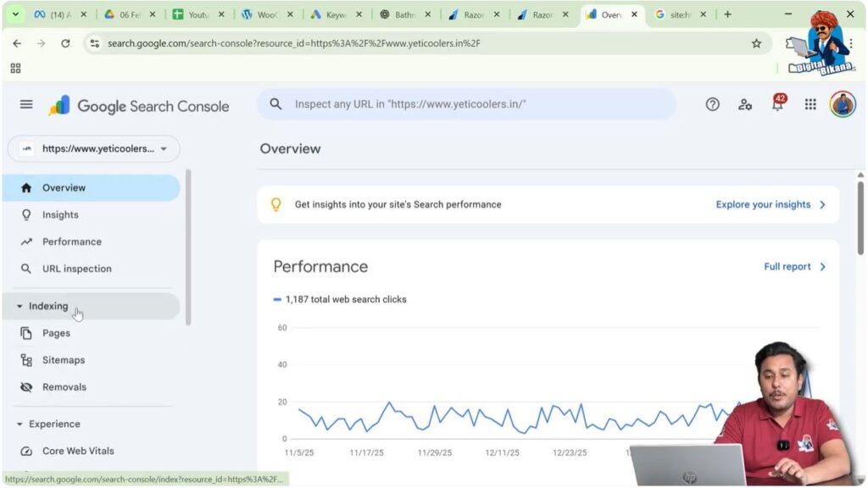Open the main hamburger menu
This screenshot has width=868, height=488.
pos(26,104)
